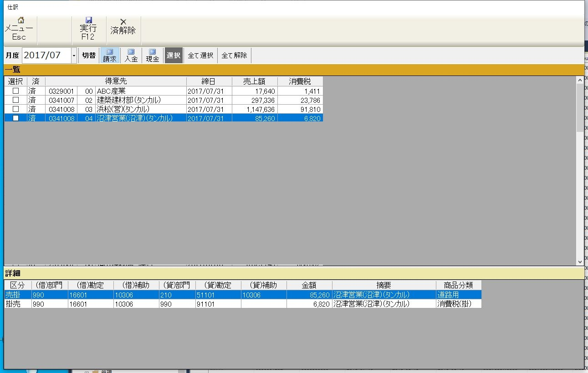588x373 pixels.
Task: Click the 全て解除 button
Action: pyautogui.click(x=234, y=55)
